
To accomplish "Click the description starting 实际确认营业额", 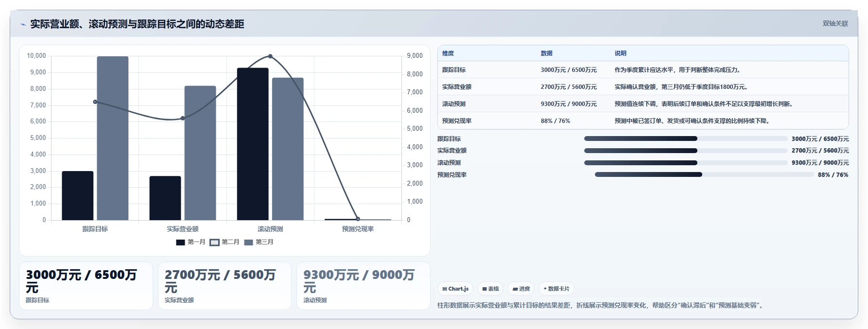I will tap(682, 87).
